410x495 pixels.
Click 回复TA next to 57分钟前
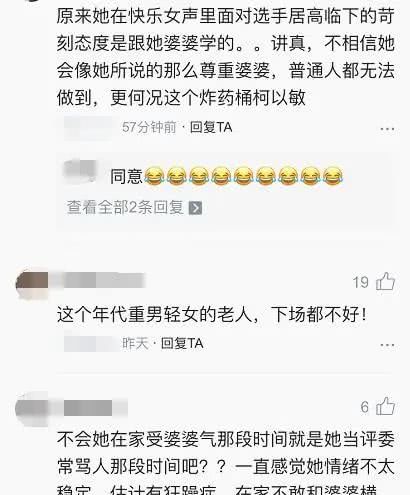(211, 127)
